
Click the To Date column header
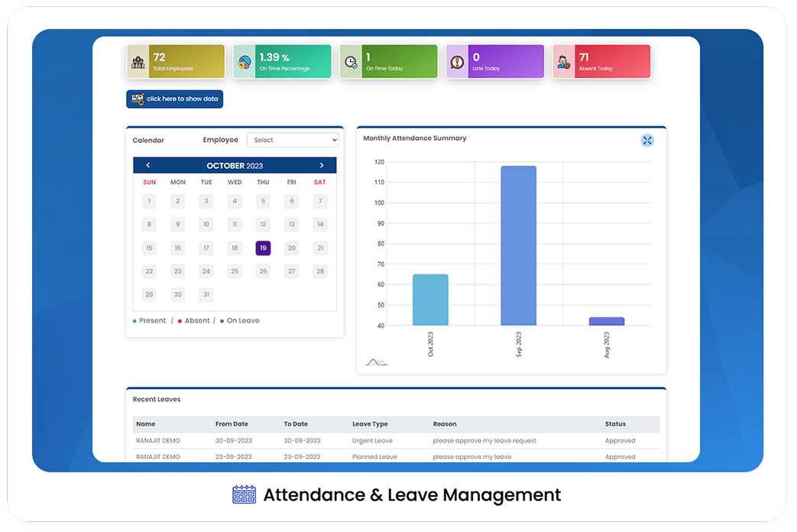pos(296,423)
